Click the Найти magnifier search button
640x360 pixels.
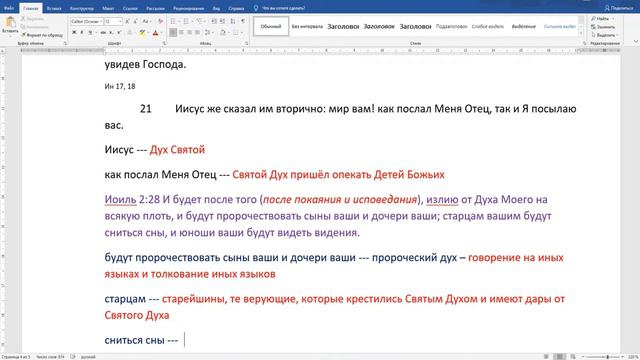coord(600,19)
